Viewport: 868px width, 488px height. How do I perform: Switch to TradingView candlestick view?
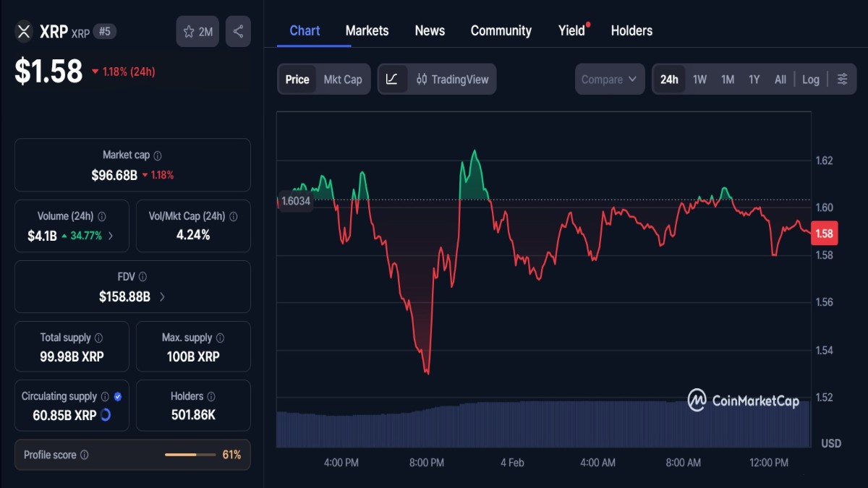click(454, 79)
